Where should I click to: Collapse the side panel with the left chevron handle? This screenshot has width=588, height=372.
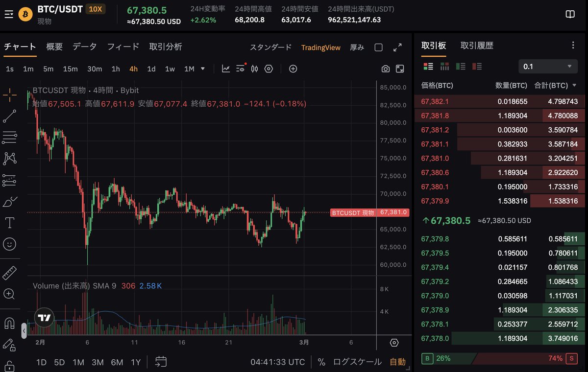point(24,331)
